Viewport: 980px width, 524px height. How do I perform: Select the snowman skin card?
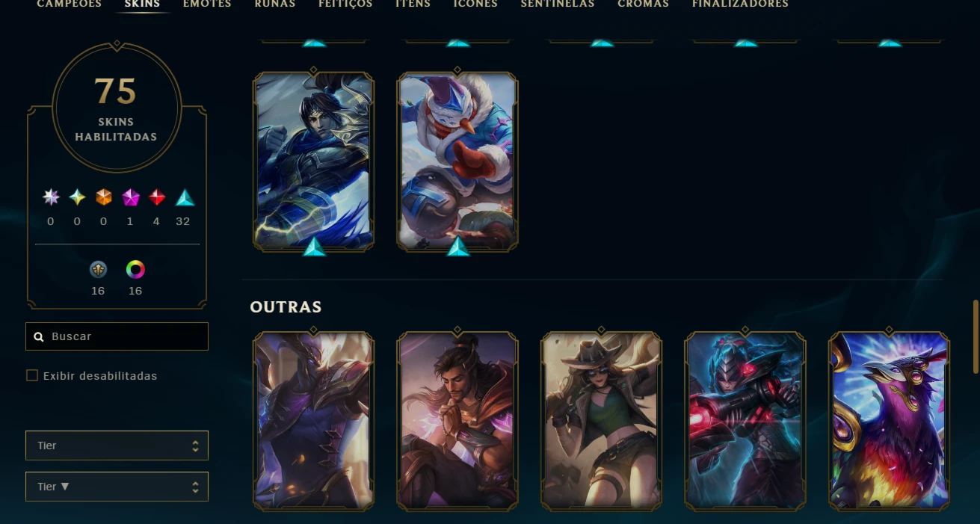[x=457, y=161]
